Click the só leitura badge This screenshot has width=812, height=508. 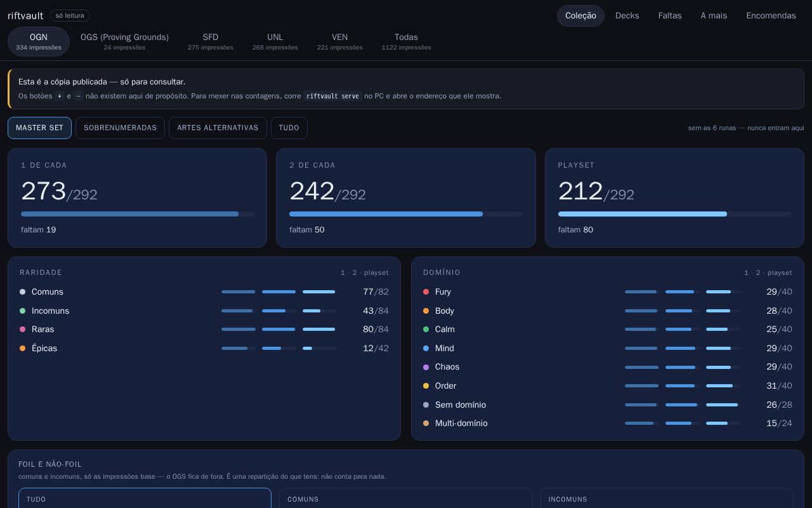[70, 16]
